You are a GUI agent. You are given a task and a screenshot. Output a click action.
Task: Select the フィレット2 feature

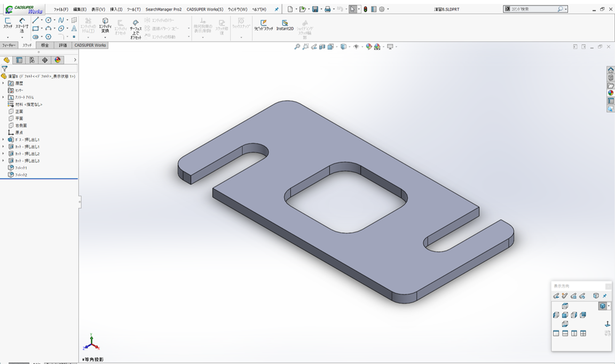click(18, 175)
